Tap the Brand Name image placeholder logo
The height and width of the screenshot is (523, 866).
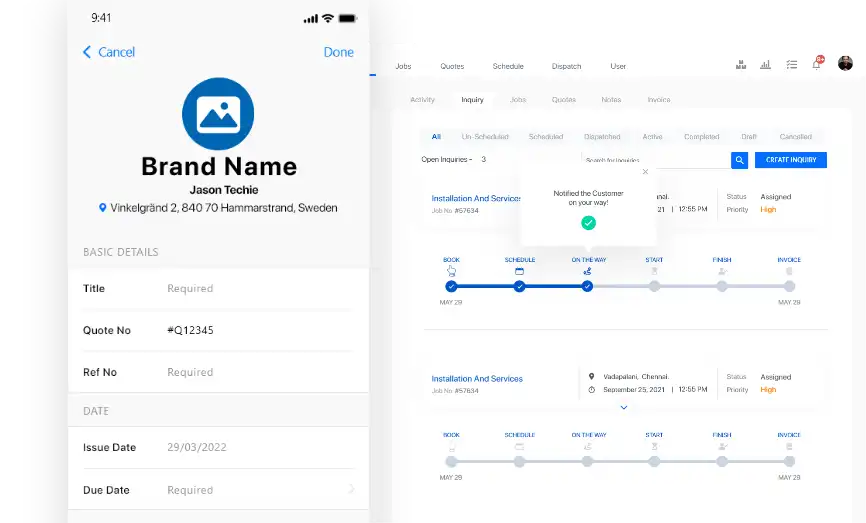tap(218, 114)
